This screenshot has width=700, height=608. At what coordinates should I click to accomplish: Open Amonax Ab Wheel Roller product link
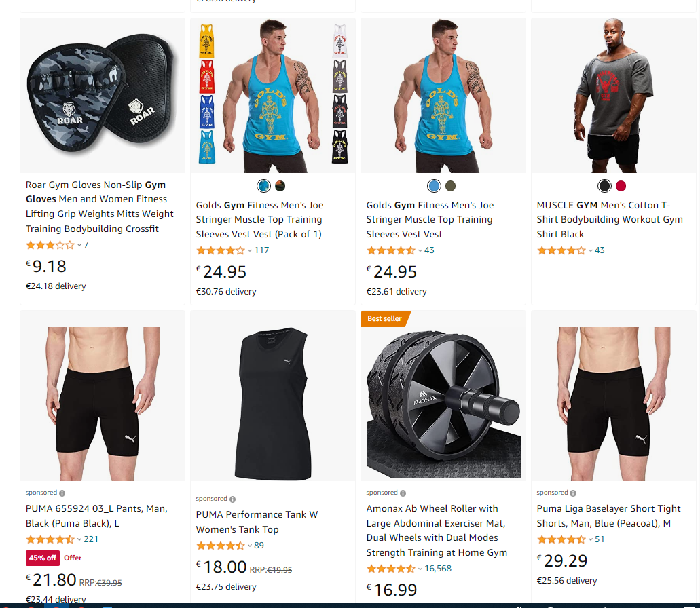pyautogui.click(x=437, y=531)
